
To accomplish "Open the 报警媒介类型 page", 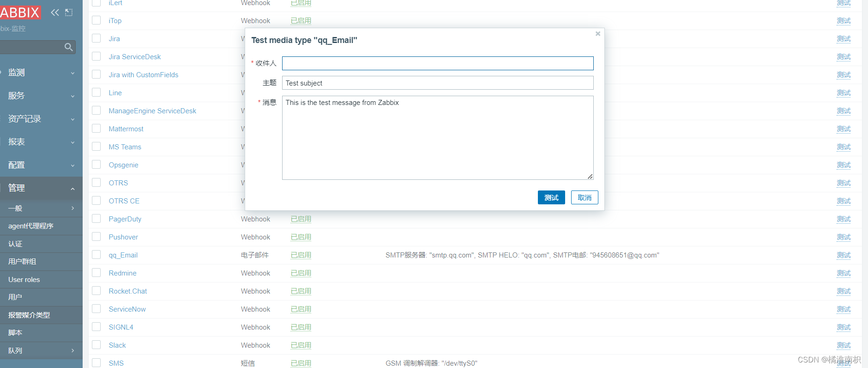I will pos(41,315).
